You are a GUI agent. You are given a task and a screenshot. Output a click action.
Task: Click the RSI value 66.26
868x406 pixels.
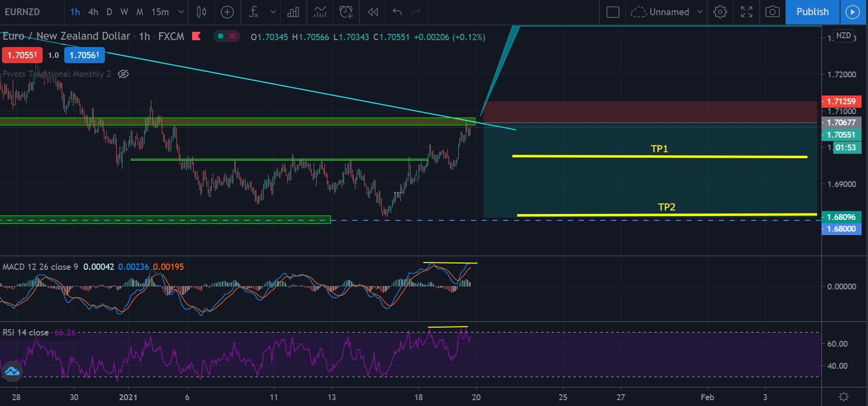[x=65, y=333]
